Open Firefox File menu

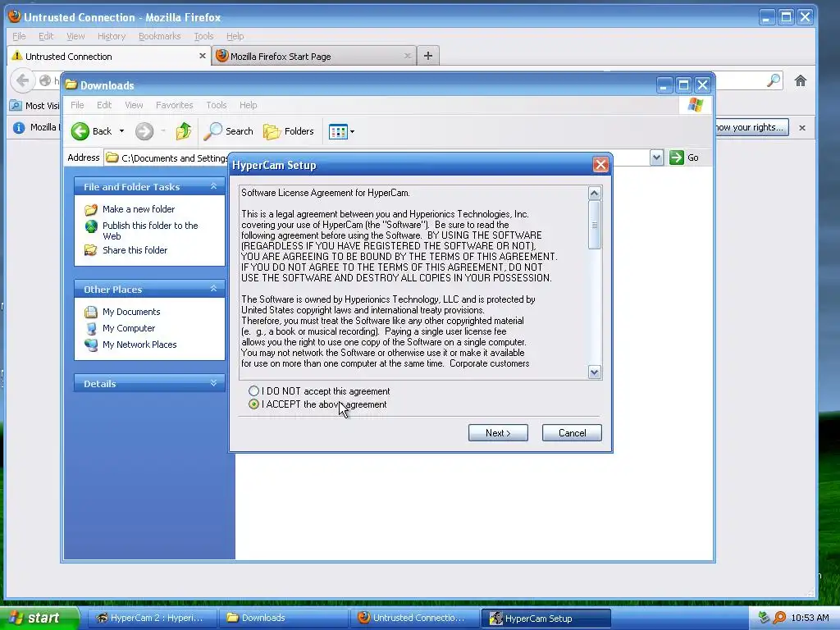coord(19,36)
